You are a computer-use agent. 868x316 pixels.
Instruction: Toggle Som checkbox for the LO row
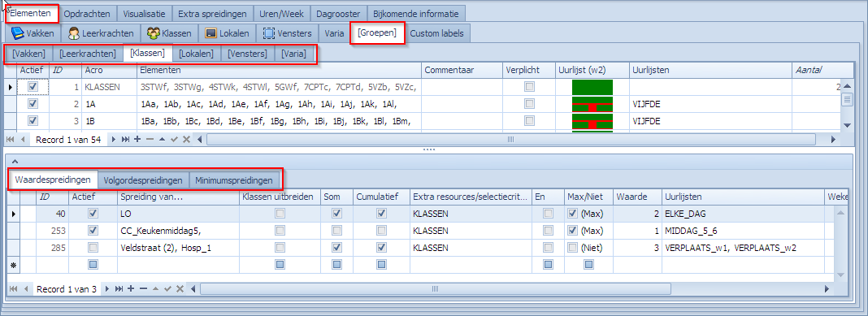(336, 213)
